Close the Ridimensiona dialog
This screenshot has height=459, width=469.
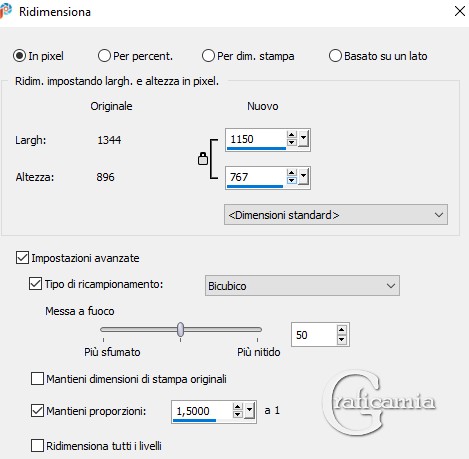point(460,11)
